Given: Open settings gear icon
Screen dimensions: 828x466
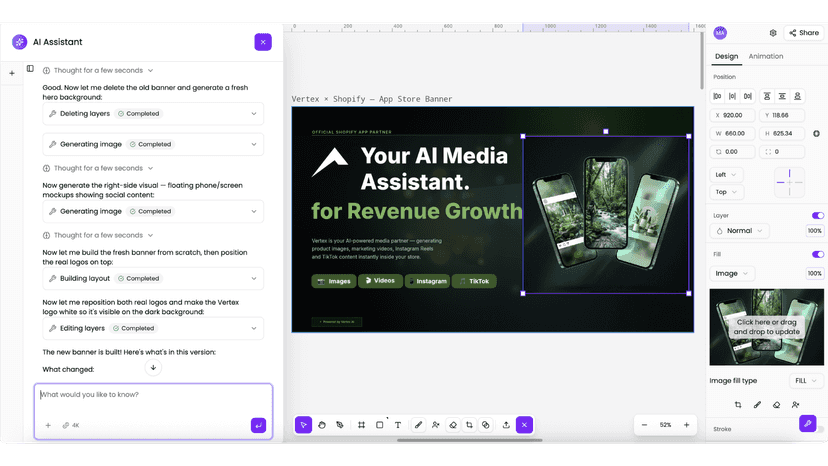Looking at the screenshot, I should point(773,33).
